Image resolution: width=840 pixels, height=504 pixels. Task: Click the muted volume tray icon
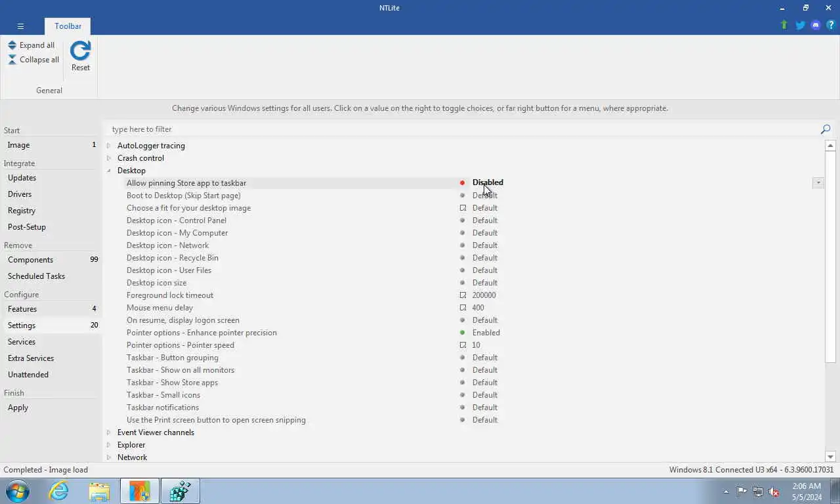(x=774, y=492)
